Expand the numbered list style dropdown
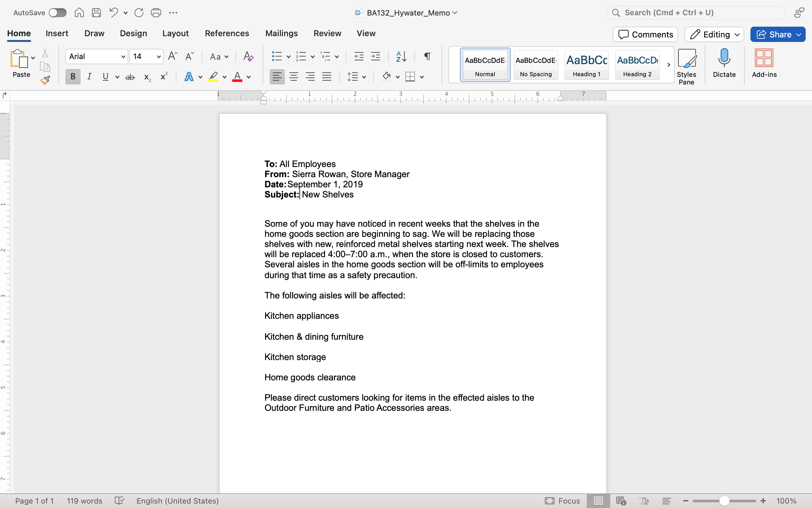This screenshot has width=812, height=508. [312, 57]
